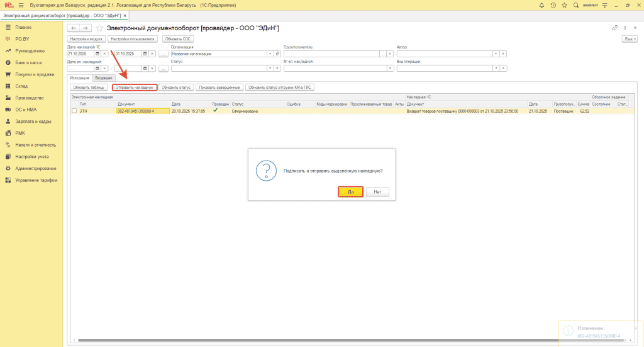Open Банк и касса section
Screen dimensions: 644x347
coord(28,63)
